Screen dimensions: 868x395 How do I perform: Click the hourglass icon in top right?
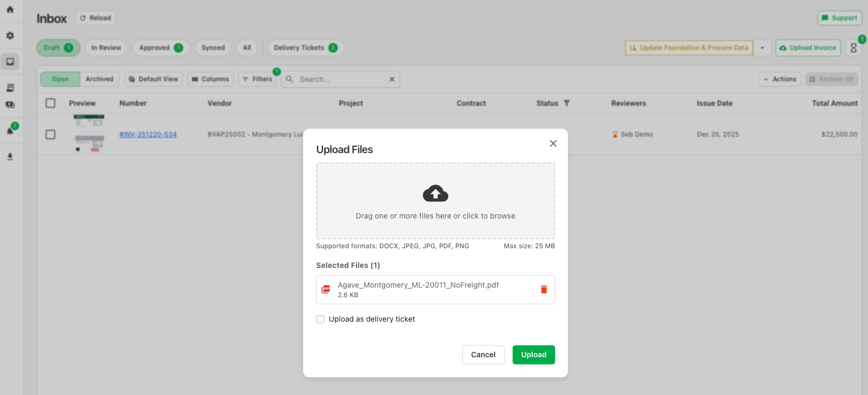coord(854,48)
